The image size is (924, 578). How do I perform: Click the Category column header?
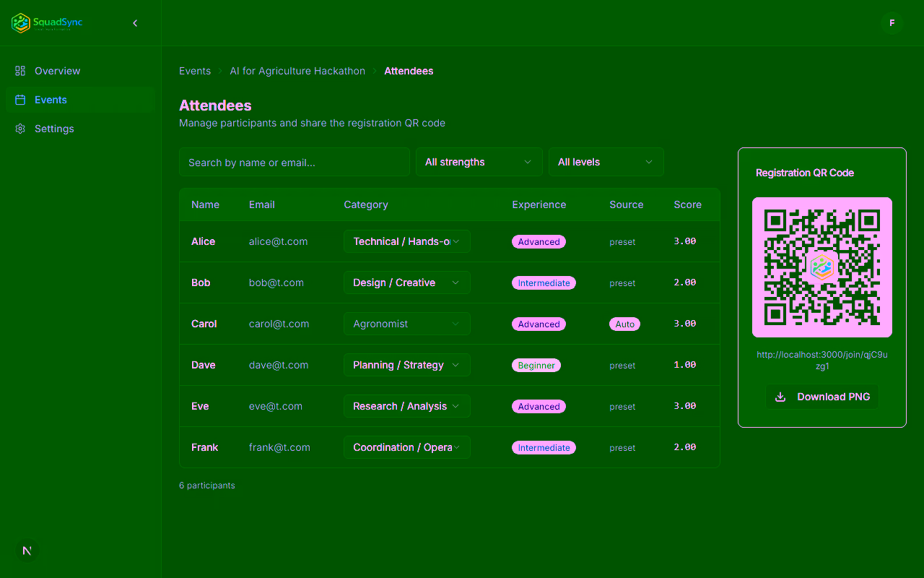click(366, 204)
